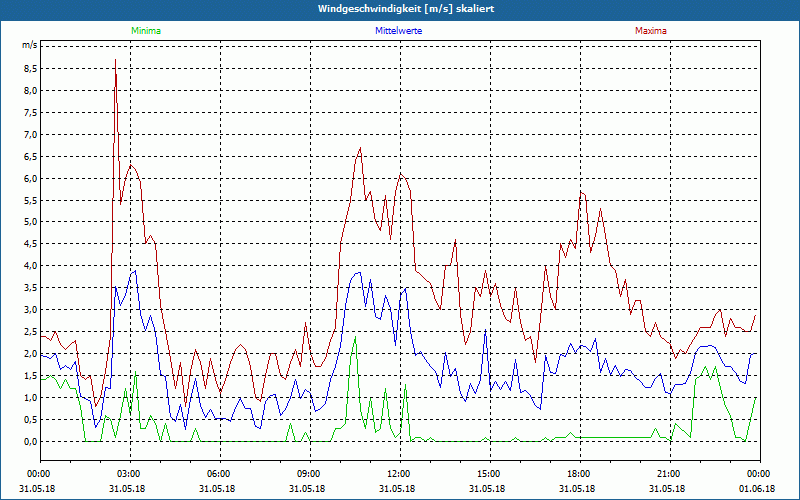
Task: Click the 4,5 y-axis value
Action: [x=31, y=244]
